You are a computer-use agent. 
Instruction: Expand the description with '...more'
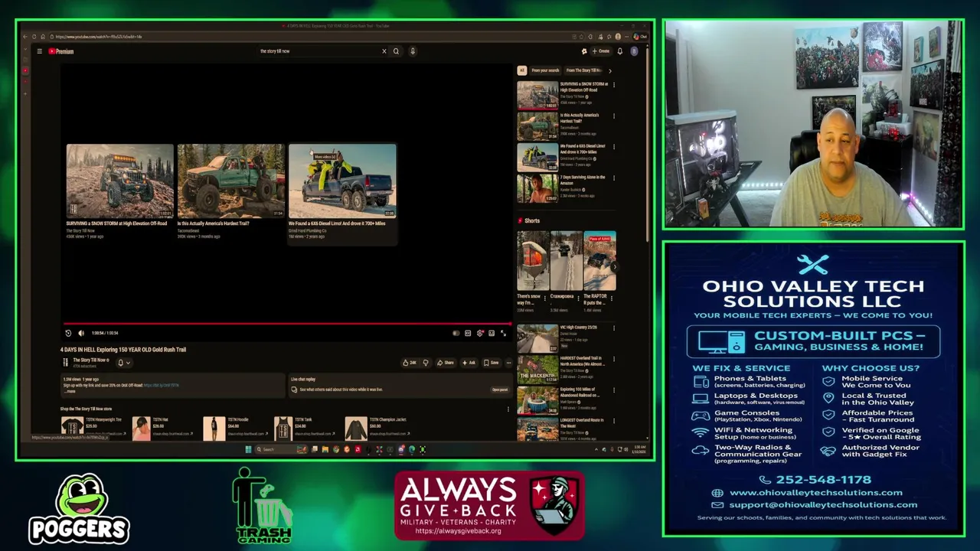tap(70, 391)
